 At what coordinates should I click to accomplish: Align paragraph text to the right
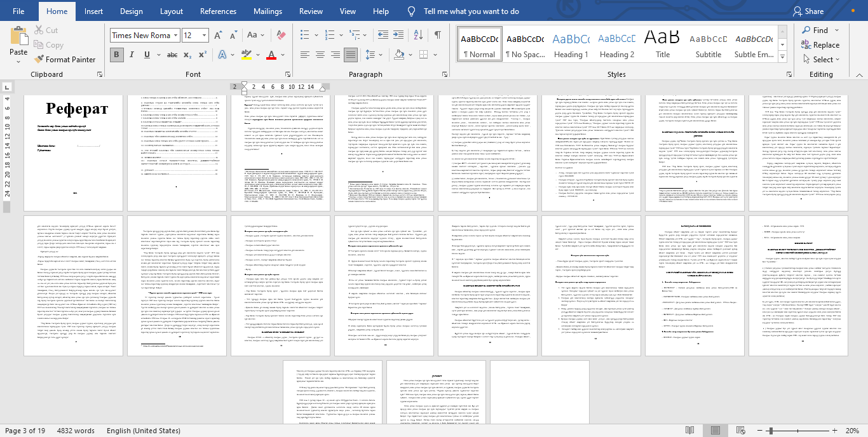pos(334,55)
